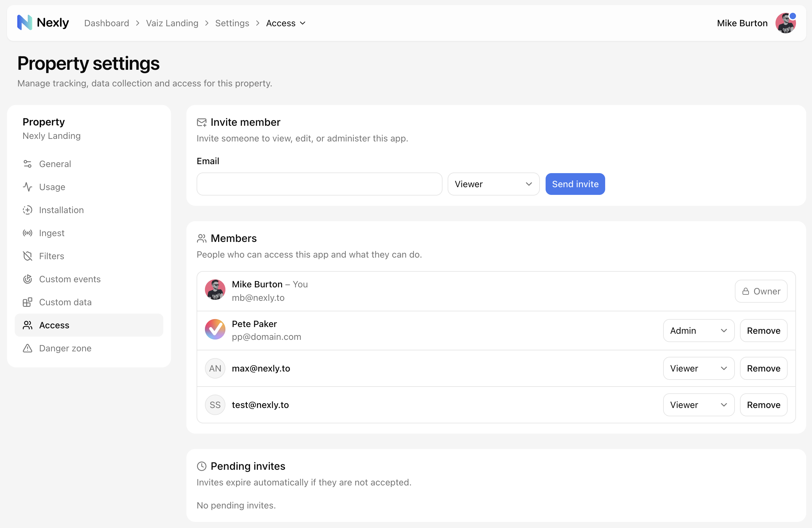Click the Members section people icon
This screenshot has height=528, width=812.
tap(202, 238)
